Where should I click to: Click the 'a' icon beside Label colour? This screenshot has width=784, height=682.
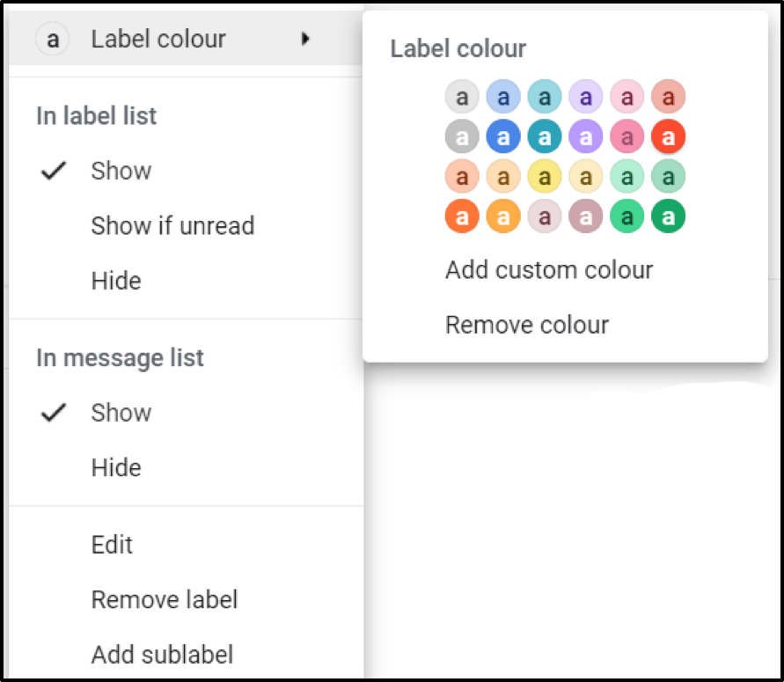point(53,39)
